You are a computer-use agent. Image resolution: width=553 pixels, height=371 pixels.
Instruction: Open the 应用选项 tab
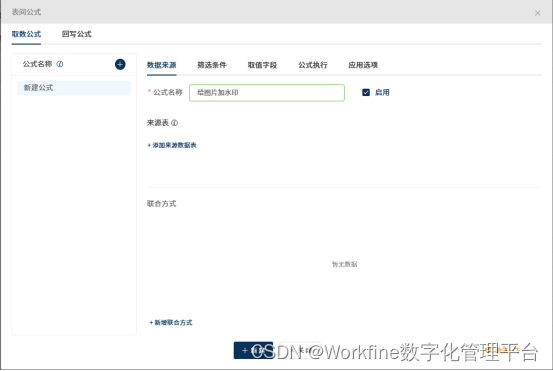[x=363, y=65]
